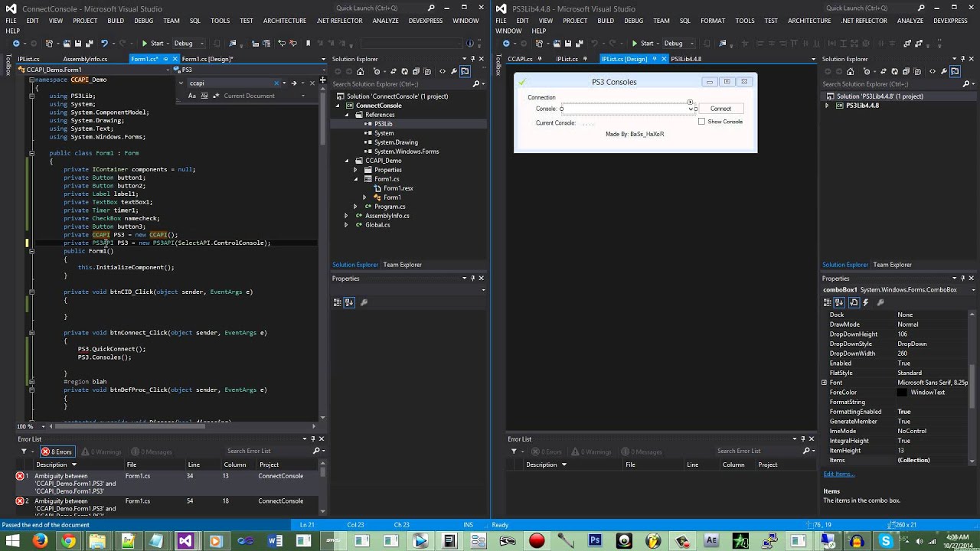
Task: Click View Code icon in ConnectConsole Solution Explorer
Action: (x=443, y=72)
